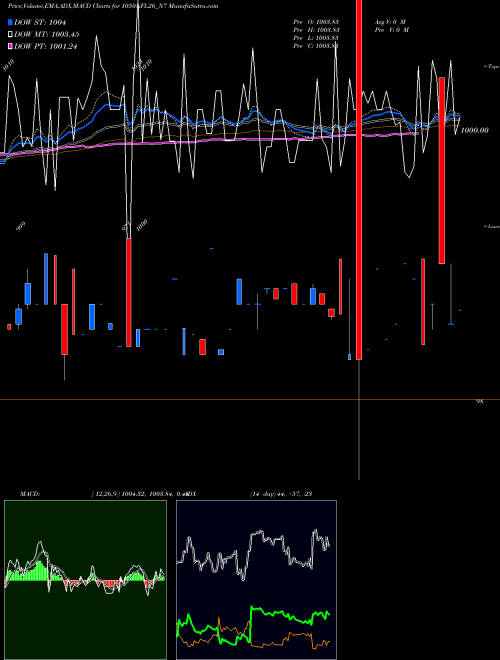Select the 'DOW MT: 1003.45' legend text
Screen dimensions: 500x660
tap(47, 34)
